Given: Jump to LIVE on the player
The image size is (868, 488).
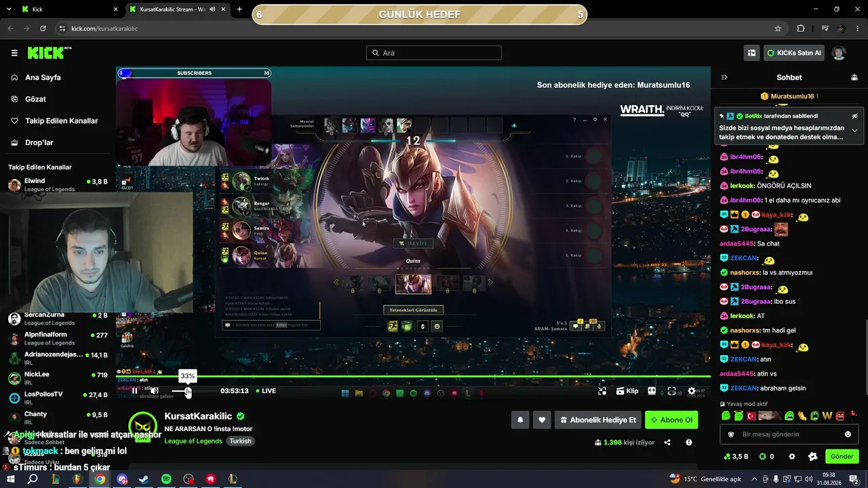Looking at the screenshot, I should pyautogui.click(x=266, y=391).
